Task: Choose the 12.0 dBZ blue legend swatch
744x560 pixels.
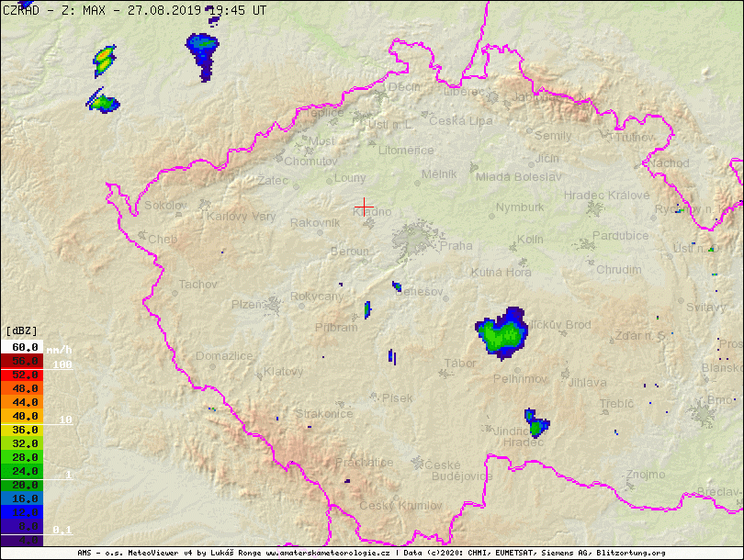Action: coord(22,512)
